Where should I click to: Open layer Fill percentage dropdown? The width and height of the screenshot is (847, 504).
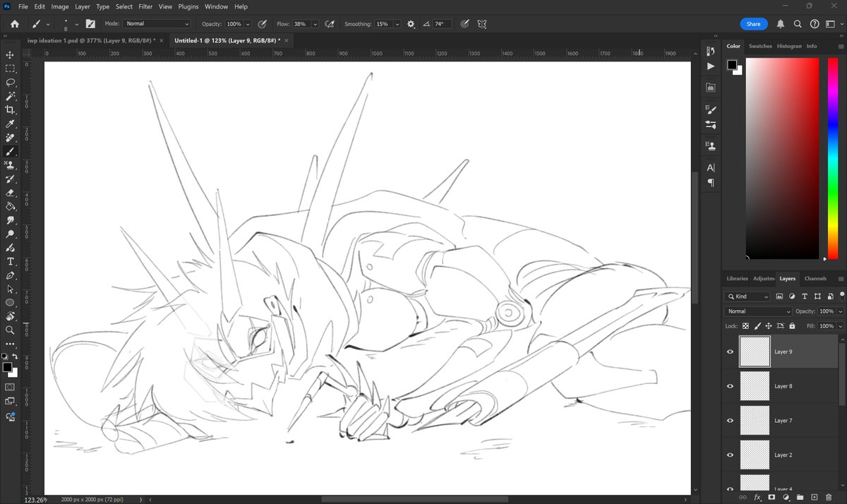point(840,326)
